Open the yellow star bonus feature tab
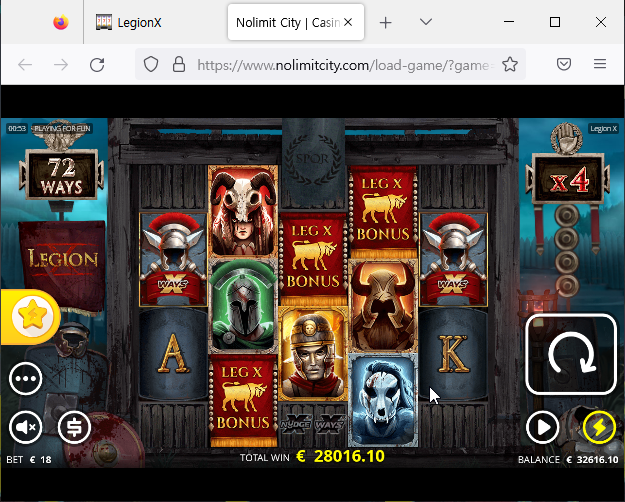The width and height of the screenshot is (625, 502). click(x=31, y=317)
